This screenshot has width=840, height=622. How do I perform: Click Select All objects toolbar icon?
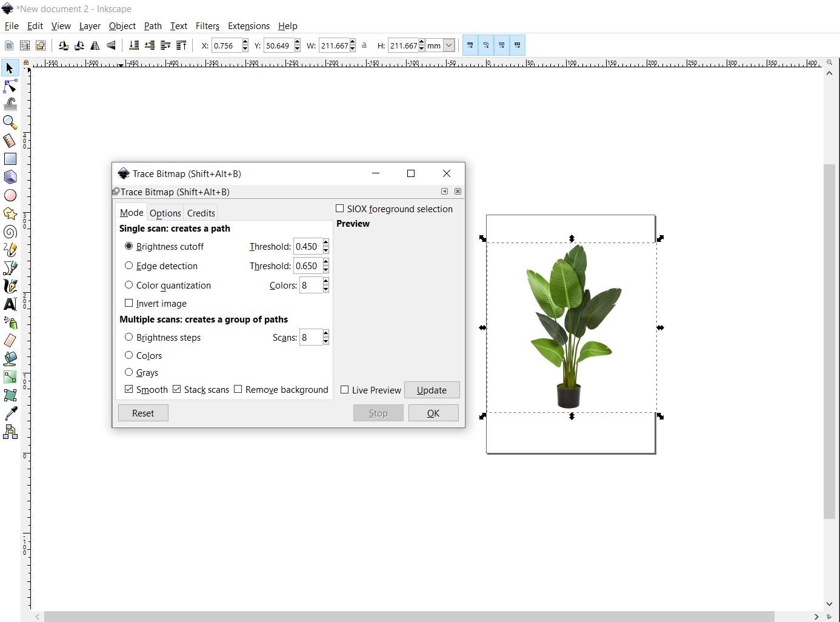9,45
